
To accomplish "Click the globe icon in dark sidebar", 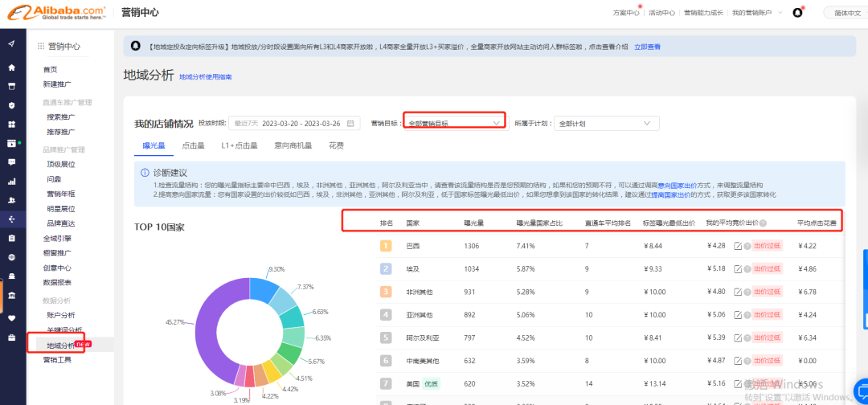I will point(11,256).
